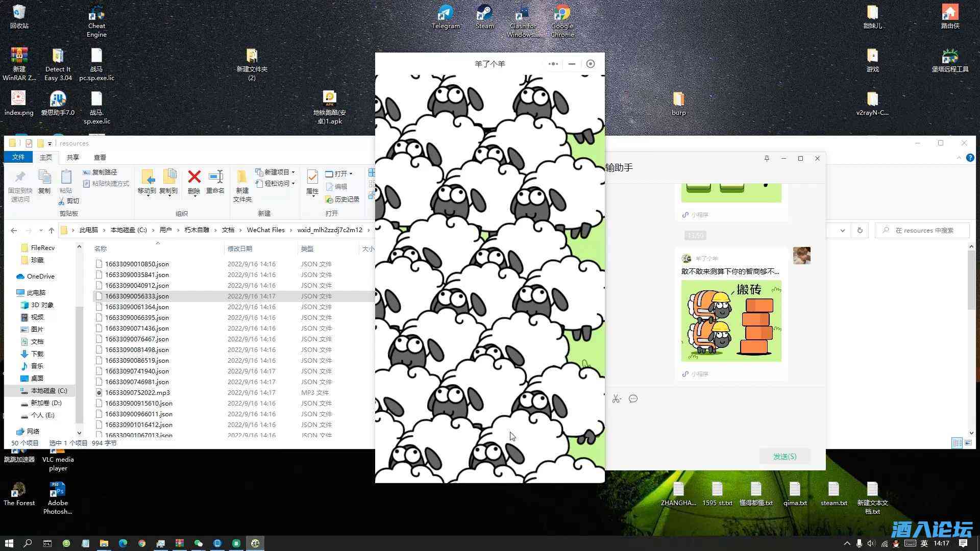Switch to the View (查看) ribbon tab
Viewport: 980px width, 551px height.
100,157
